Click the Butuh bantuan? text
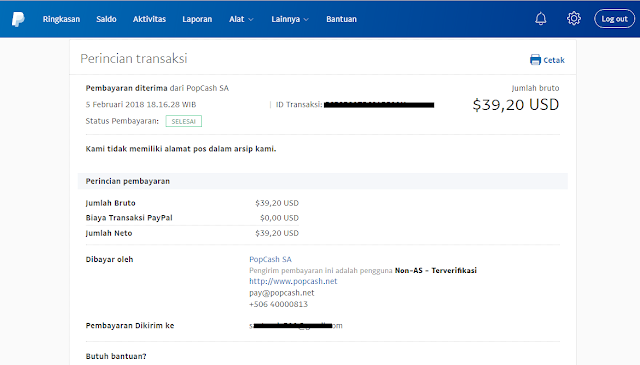Screen dimensions: 640x365 (x=116, y=356)
